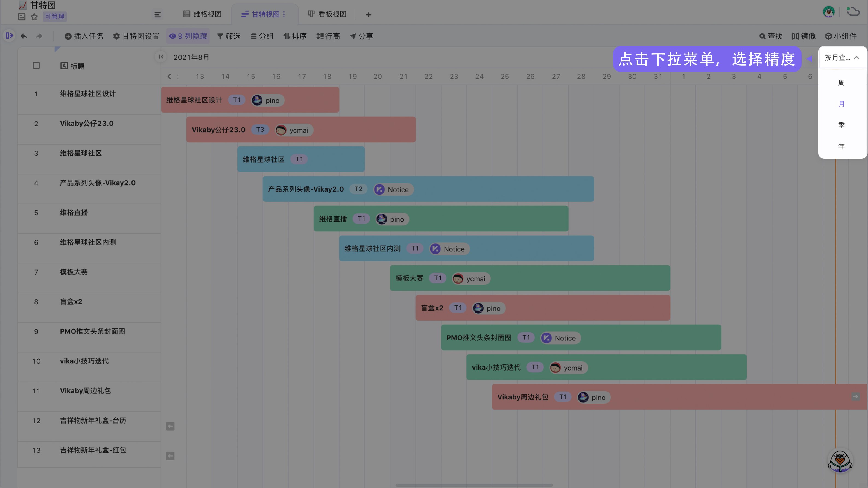The image size is (868, 488).
Task: Open the view list hamburger menu
Action: pos(157,14)
